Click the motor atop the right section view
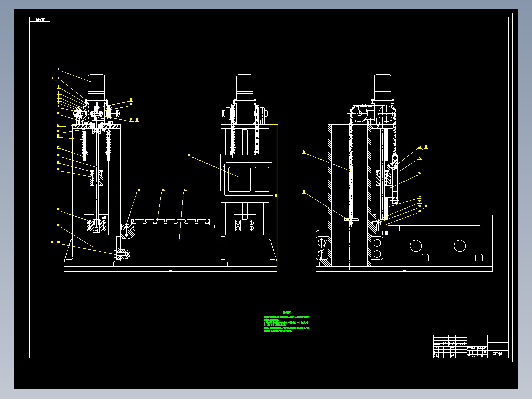Image resolution: width=532 pixels, height=399 pixels. coord(382,87)
